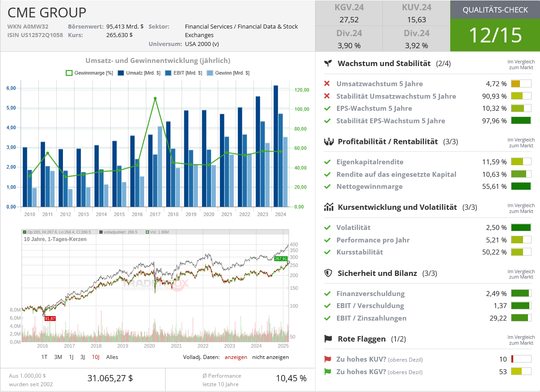
Task: Click the green 267,91 price label
Action: [281, 259]
